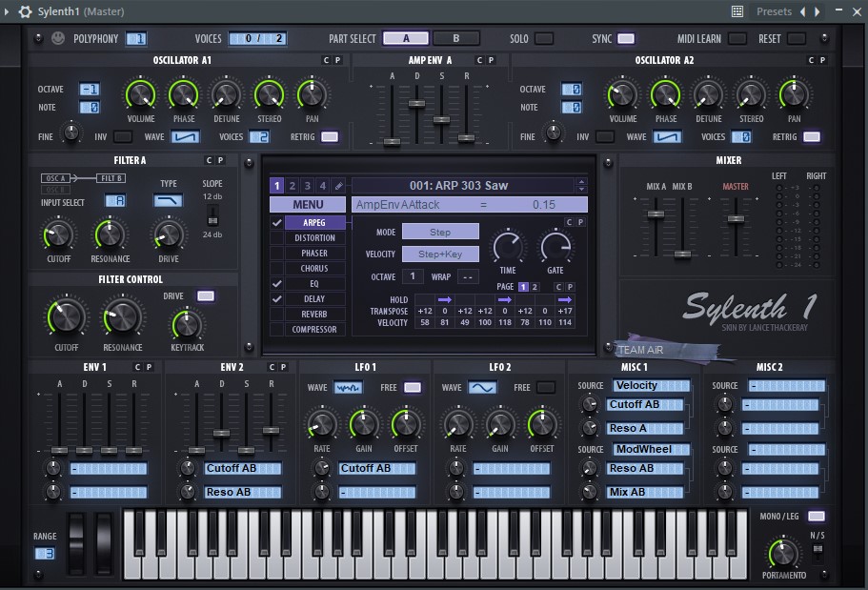Click the Env 2 paste P icon
Image resolution: width=868 pixels, height=590 pixels.
click(x=283, y=367)
